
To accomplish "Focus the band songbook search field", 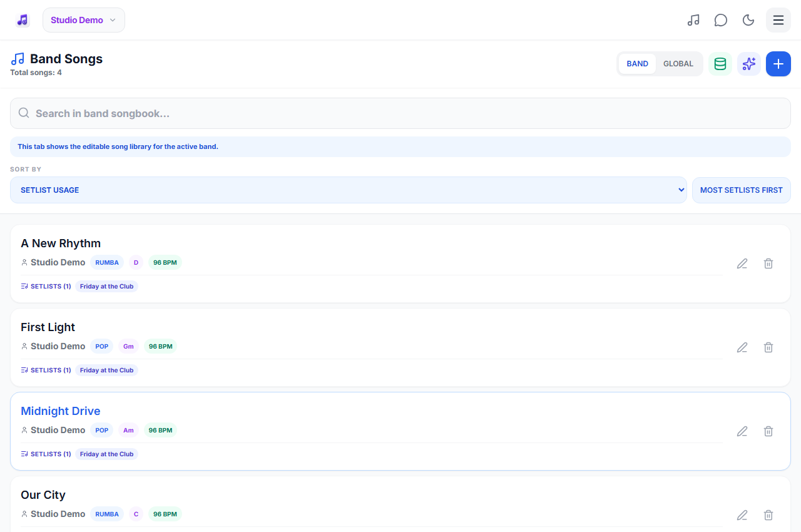I will point(400,113).
